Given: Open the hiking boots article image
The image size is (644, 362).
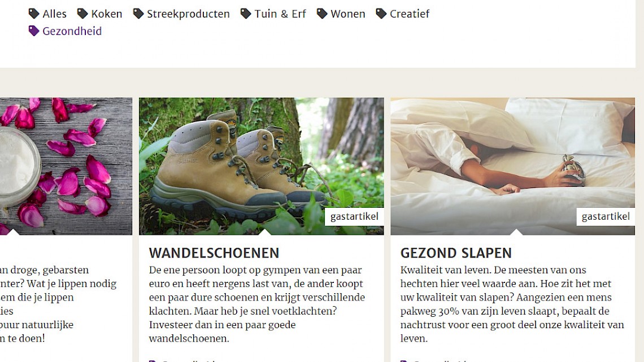Looking at the screenshot, I should pos(261,166).
